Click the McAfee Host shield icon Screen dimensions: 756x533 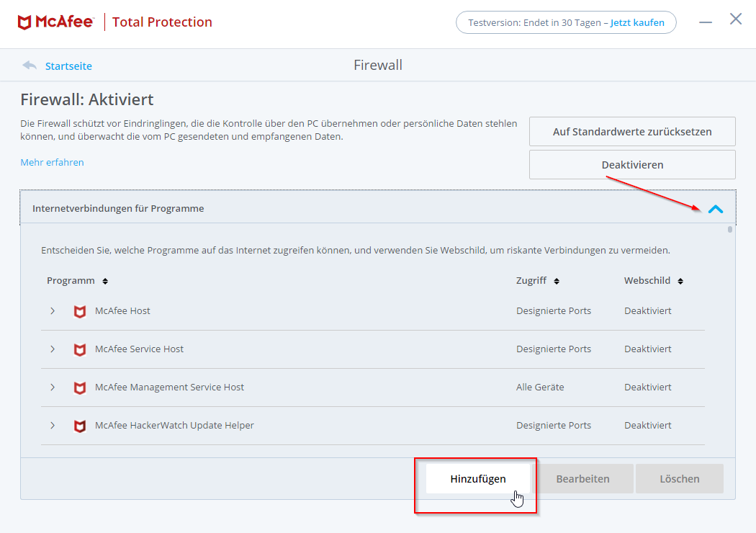80,311
